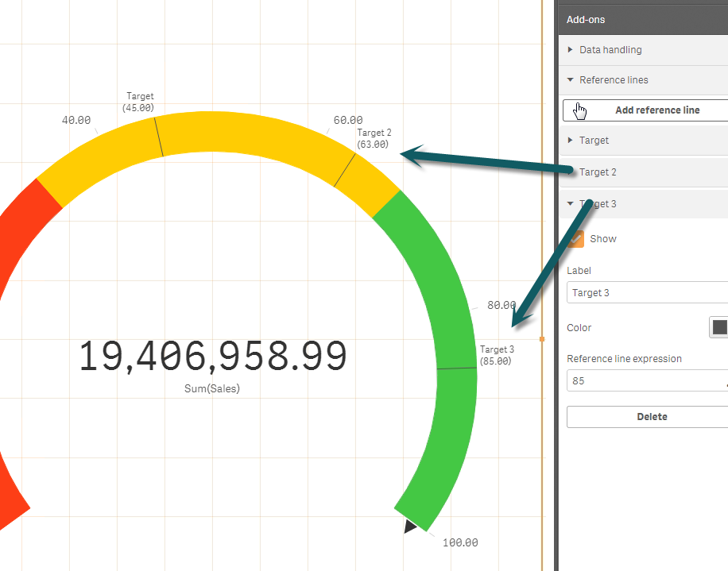Click the Reference line expression field with 85
This screenshot has height=571, width=728.
click(x=647, y=380)
